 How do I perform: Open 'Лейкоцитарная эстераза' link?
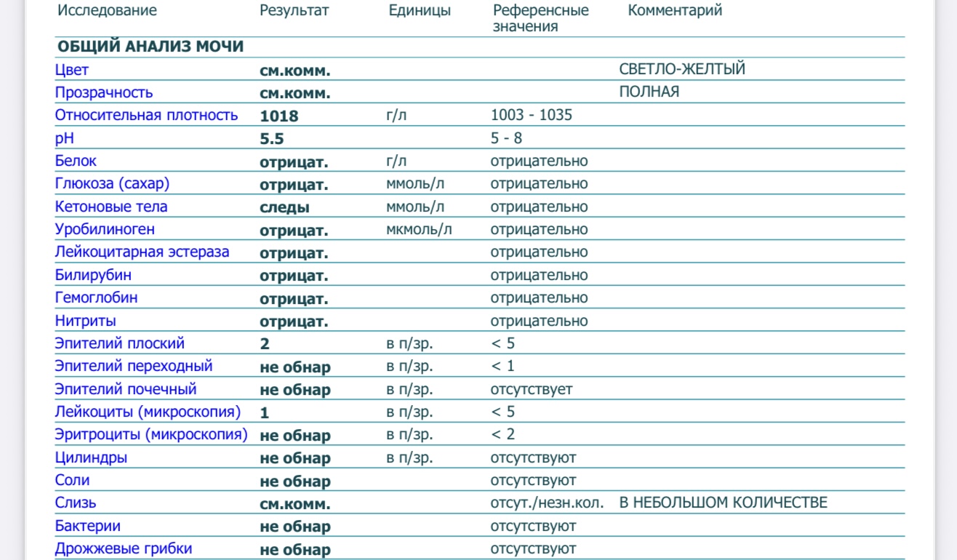pyautogui.click(x=142, y=252)
